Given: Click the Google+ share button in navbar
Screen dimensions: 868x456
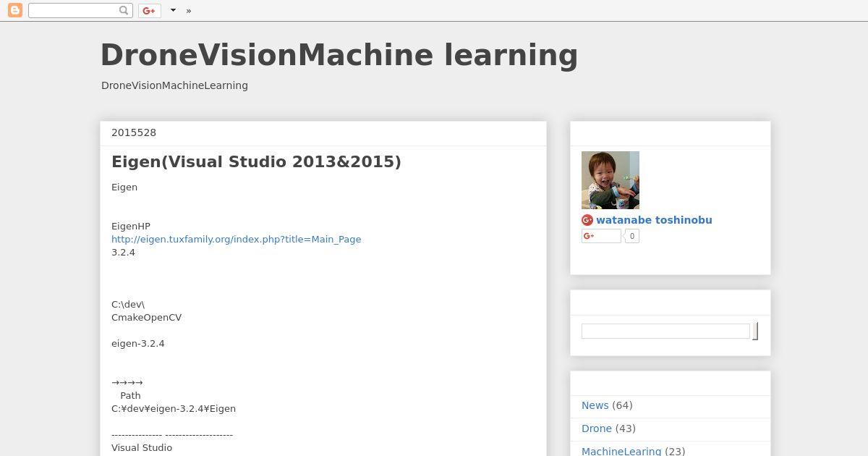Looking at the screenshot, I should coord(149,10).
